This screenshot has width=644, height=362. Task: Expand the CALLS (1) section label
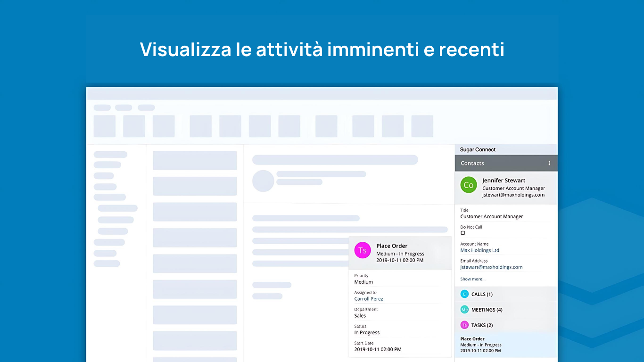482,294
